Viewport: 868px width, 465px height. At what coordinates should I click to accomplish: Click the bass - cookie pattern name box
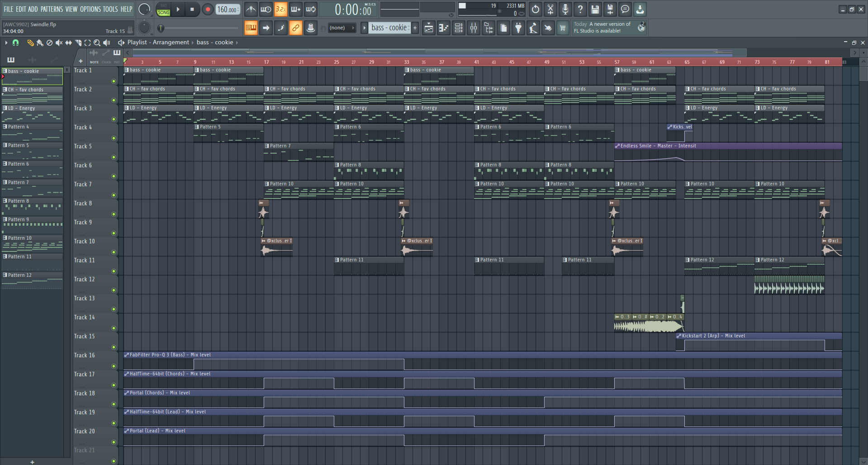(x=389, y=28)
